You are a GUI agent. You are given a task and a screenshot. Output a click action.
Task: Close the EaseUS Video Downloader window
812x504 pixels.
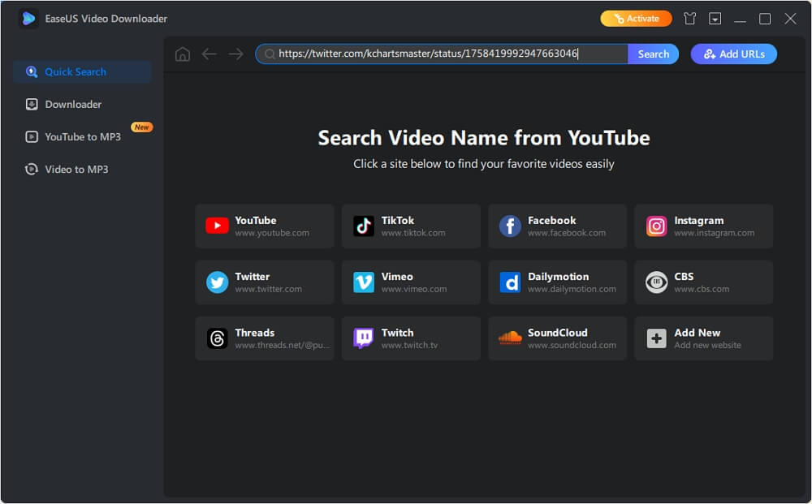coord(790,19)
